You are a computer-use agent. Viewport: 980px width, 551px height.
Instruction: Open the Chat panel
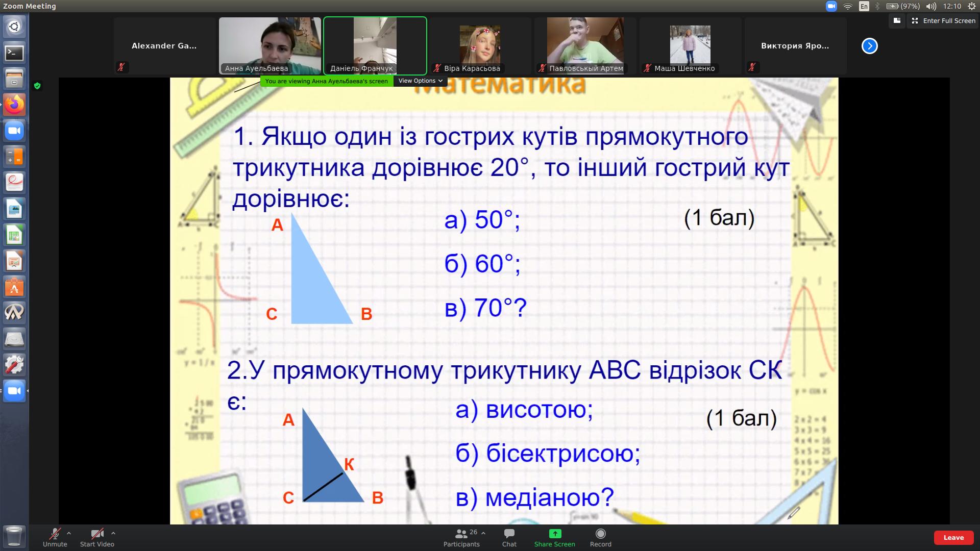pos(509,537)
